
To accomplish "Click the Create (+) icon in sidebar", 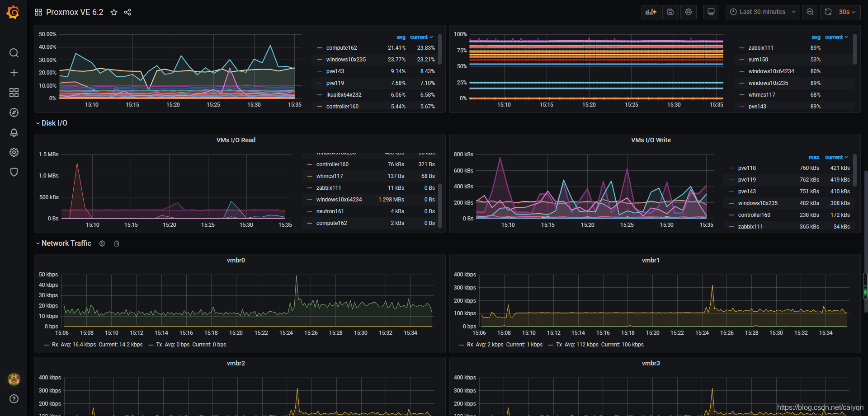I will [14, 73].
